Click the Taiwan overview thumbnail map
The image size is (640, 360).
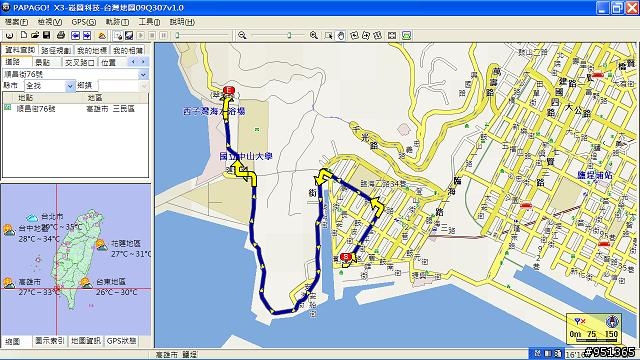coord(76,260)
